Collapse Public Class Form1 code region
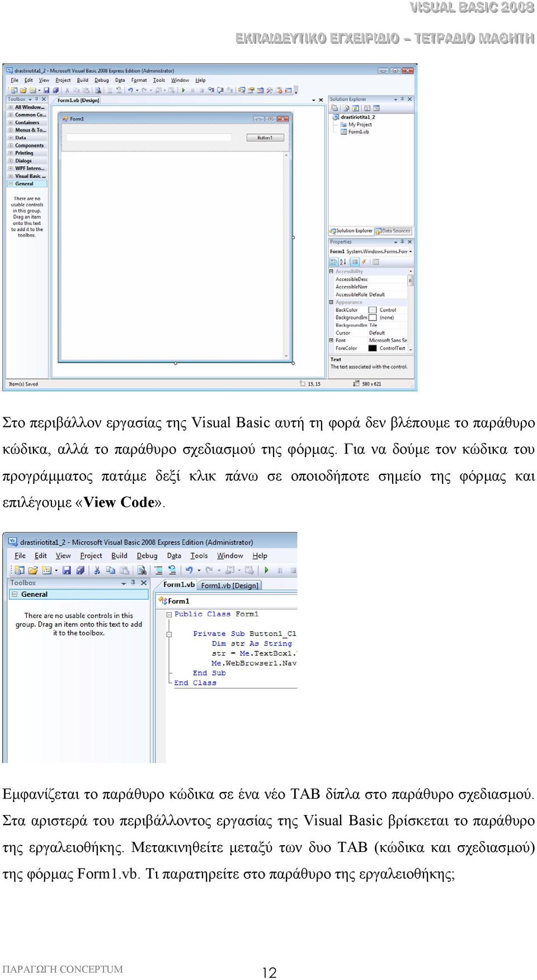Viewport: 537px width, 980px height. pos(169,614)
